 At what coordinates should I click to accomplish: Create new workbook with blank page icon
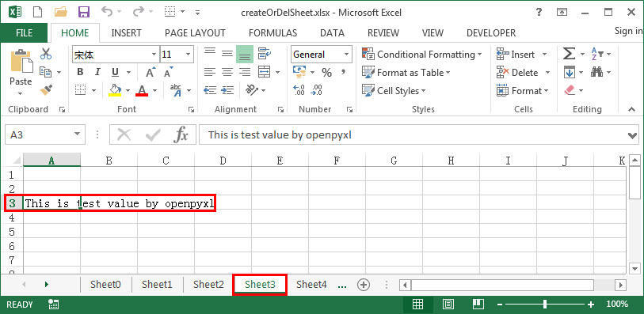click(38, 12)
